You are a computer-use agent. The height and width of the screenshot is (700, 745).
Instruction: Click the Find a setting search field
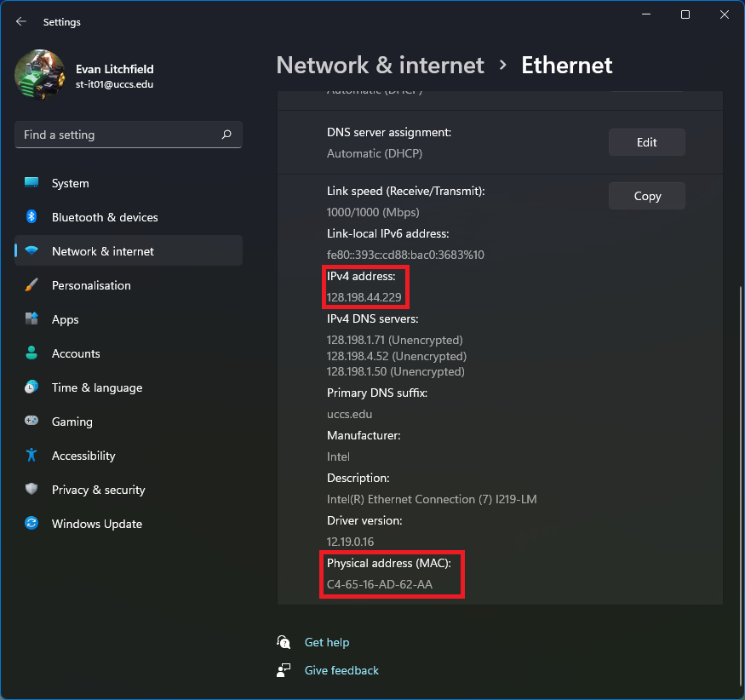click(x=129, y=135)
